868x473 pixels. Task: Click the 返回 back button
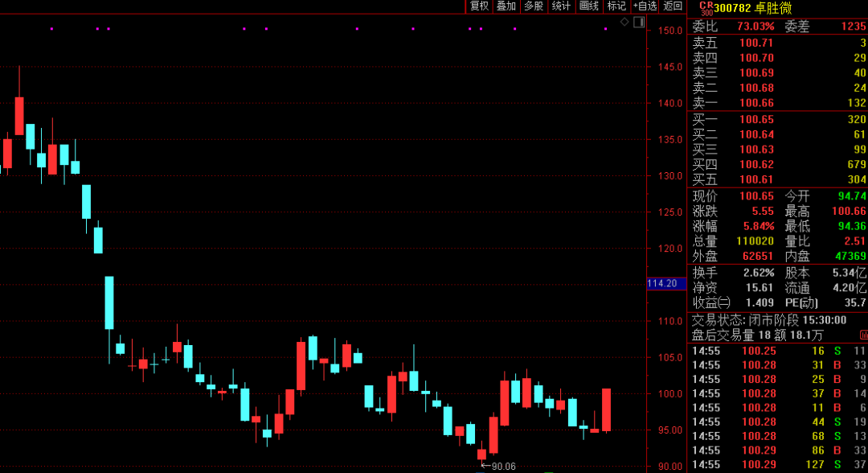click(x=673, y=6)
